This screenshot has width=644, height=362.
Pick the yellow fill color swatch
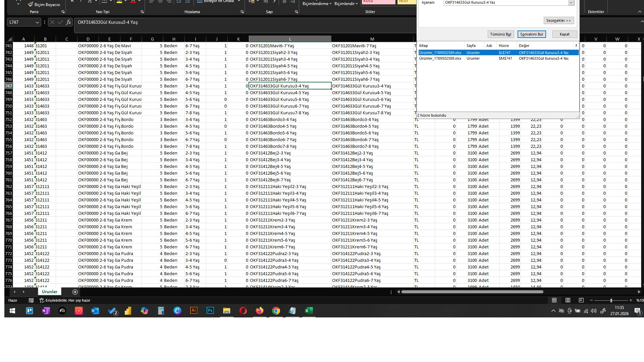(x=119, y=2)
